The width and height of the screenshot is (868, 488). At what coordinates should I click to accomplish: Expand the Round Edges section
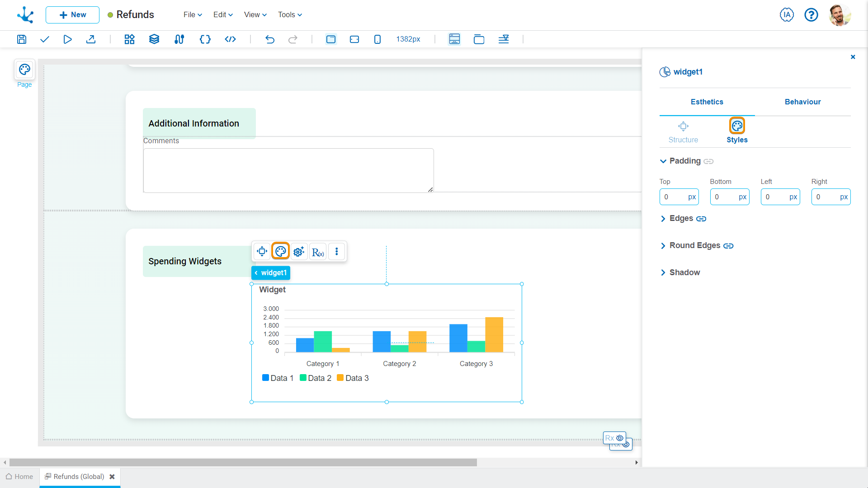click(x=694, y=245)
